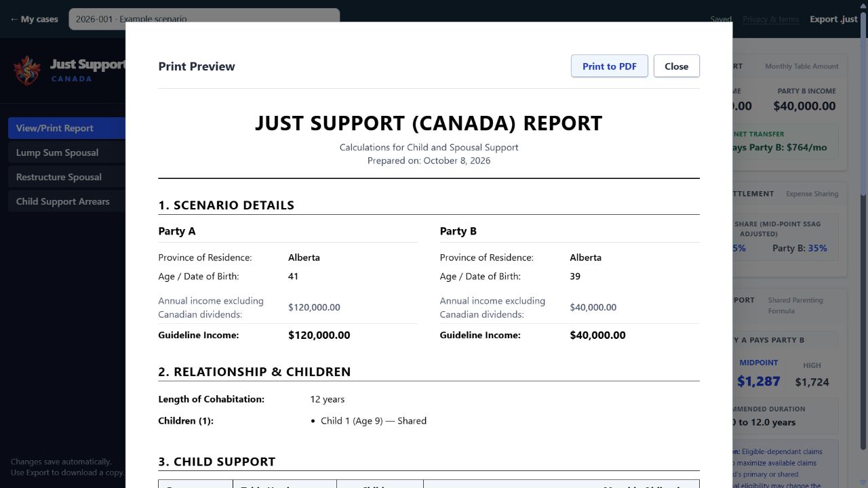Click Party A's age value 41
The width and height of the screenshot is (868, 488).
pos(293,277)
